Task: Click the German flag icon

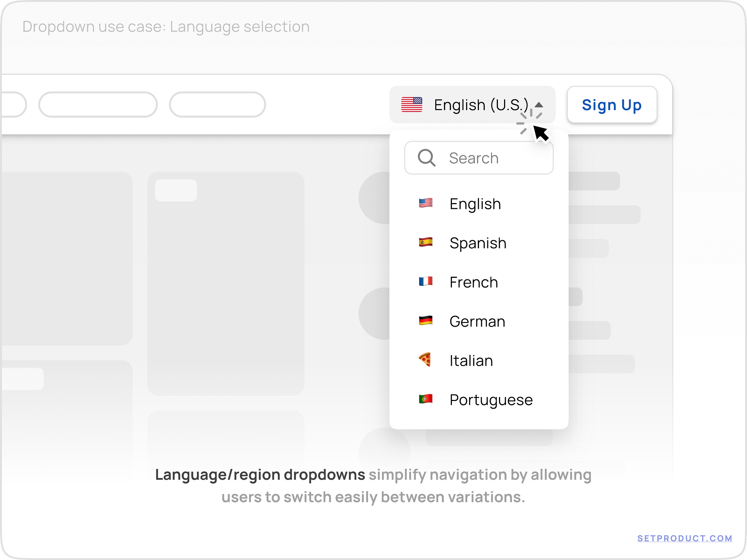Action: pos(425,321)
